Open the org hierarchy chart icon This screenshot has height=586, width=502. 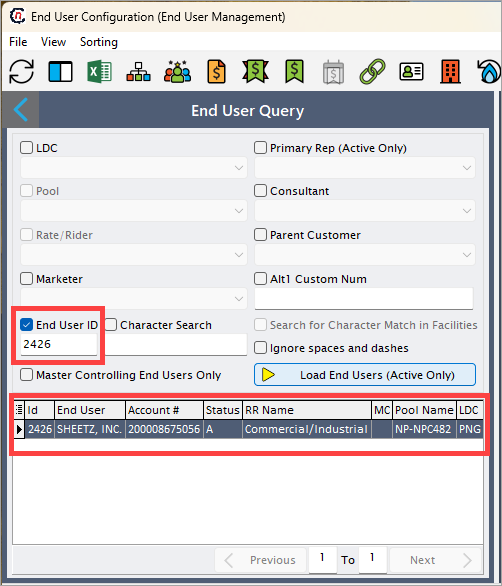click(138, 71)
